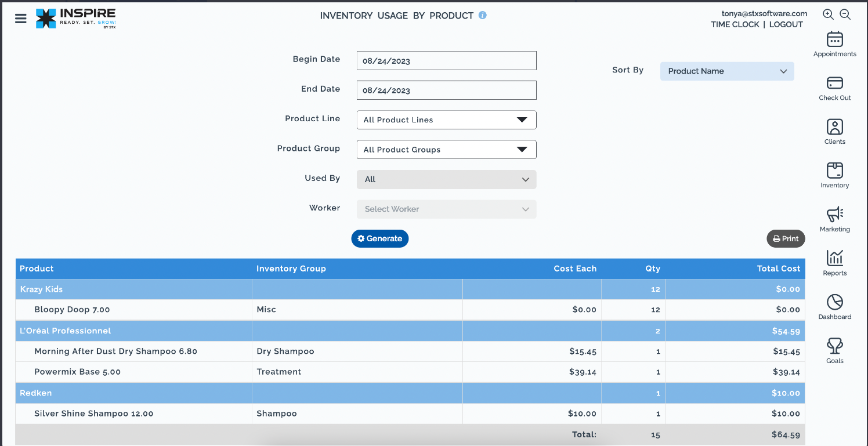Click the Generate button
The width and height of the screenshot is (868, 446).
tap(380, 238)
